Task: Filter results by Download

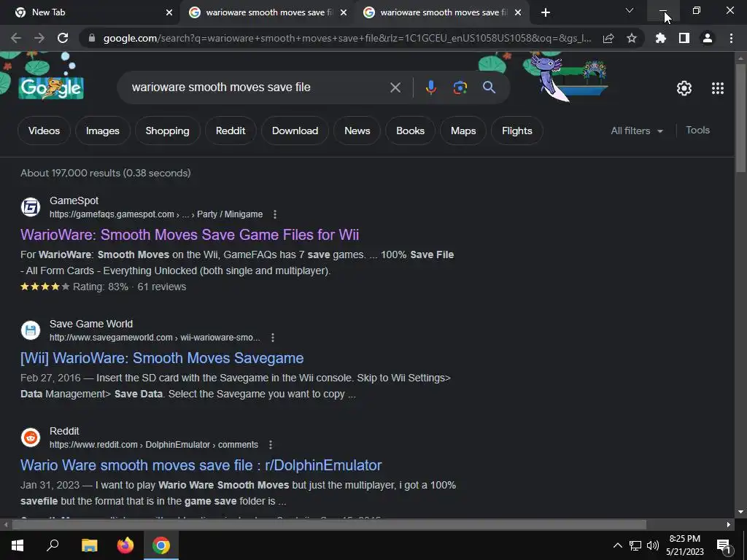Action: [295, 131]
